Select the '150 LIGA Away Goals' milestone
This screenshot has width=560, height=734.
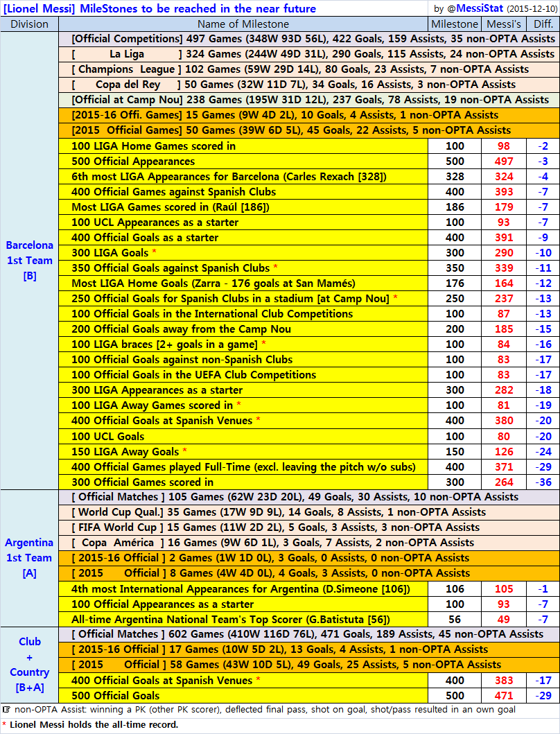(x=243, y=452)
